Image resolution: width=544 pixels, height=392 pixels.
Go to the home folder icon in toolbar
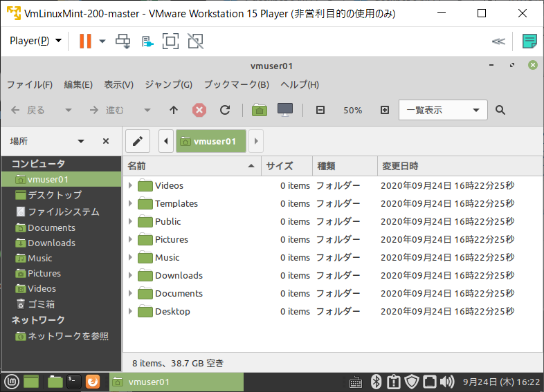(x=260, y=110)
